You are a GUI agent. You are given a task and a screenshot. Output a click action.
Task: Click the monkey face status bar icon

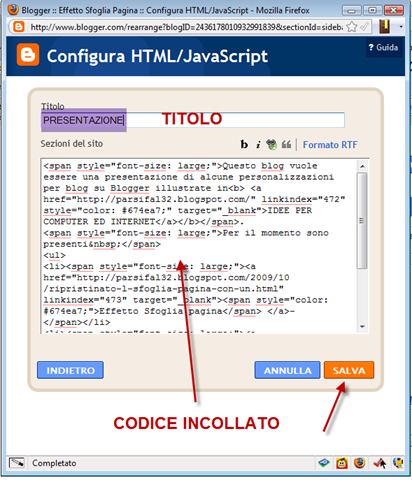click(x=342, y=463)
